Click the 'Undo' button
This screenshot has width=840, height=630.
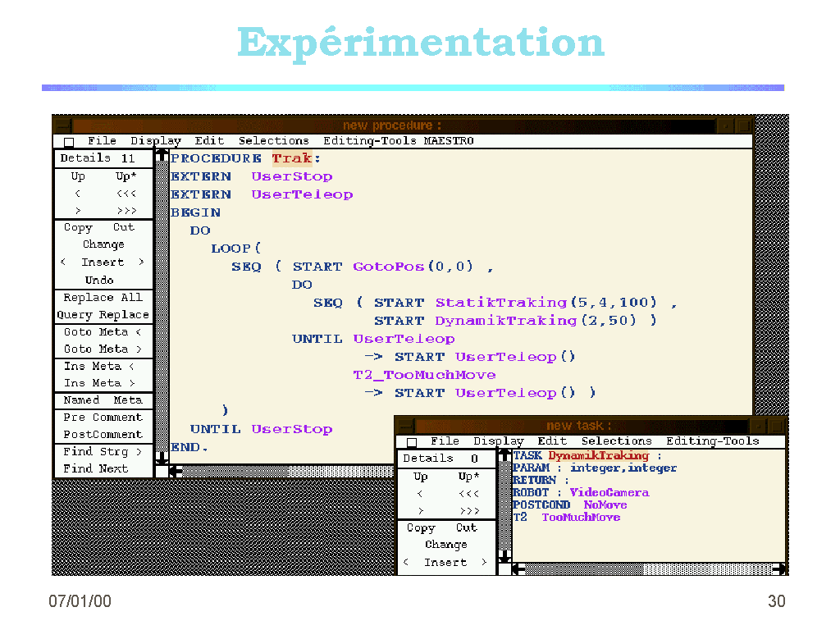click(x=100, y=280)
